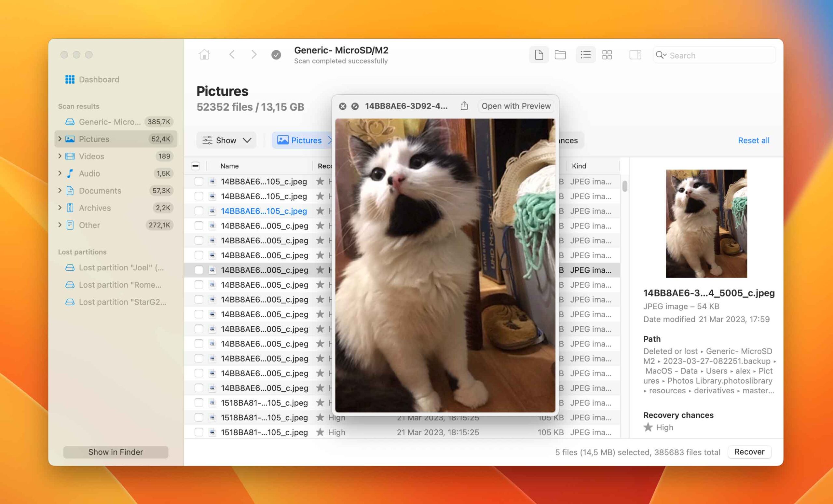This screenshot has width=833, height=504.
Task: Select the grid view icon
Action: (607, 55)
